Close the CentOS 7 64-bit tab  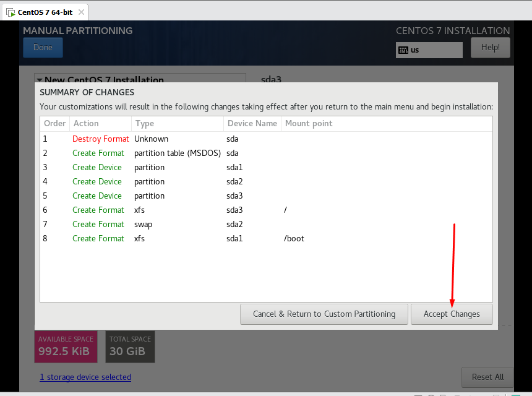[x=81, y=12]
